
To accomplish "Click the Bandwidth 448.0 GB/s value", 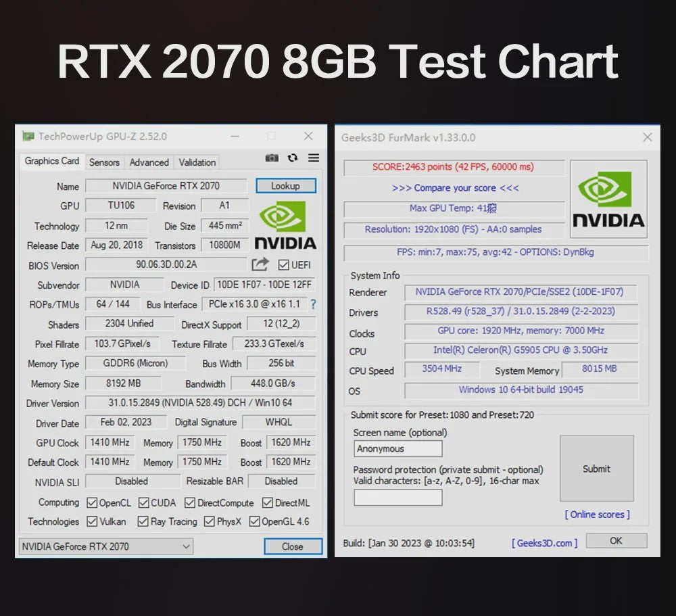I will click(x=273, y=383).
